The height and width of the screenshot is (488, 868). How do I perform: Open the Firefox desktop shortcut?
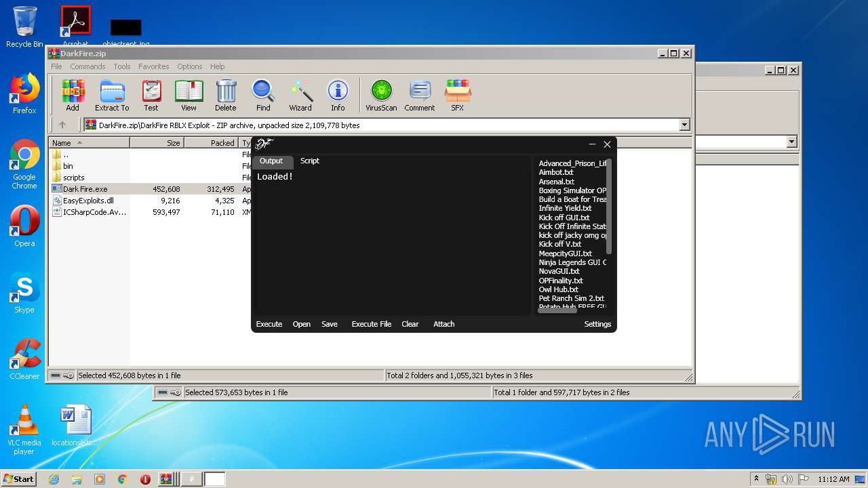(24, 94)
